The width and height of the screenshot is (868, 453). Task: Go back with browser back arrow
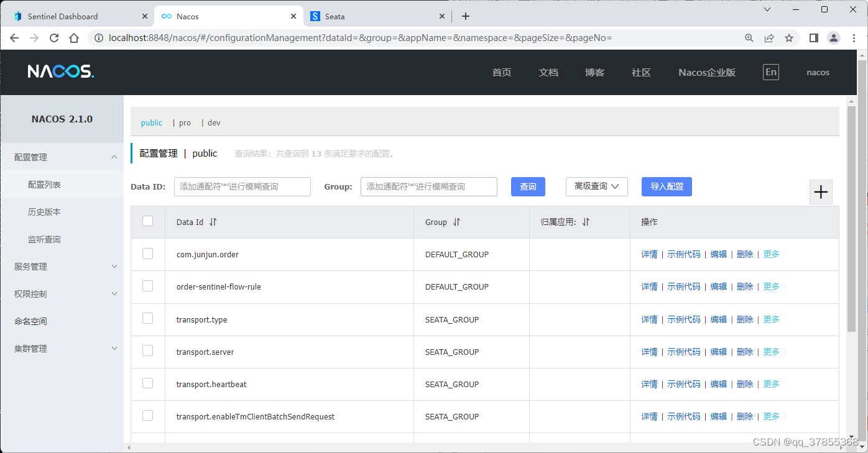pos(14,38)
